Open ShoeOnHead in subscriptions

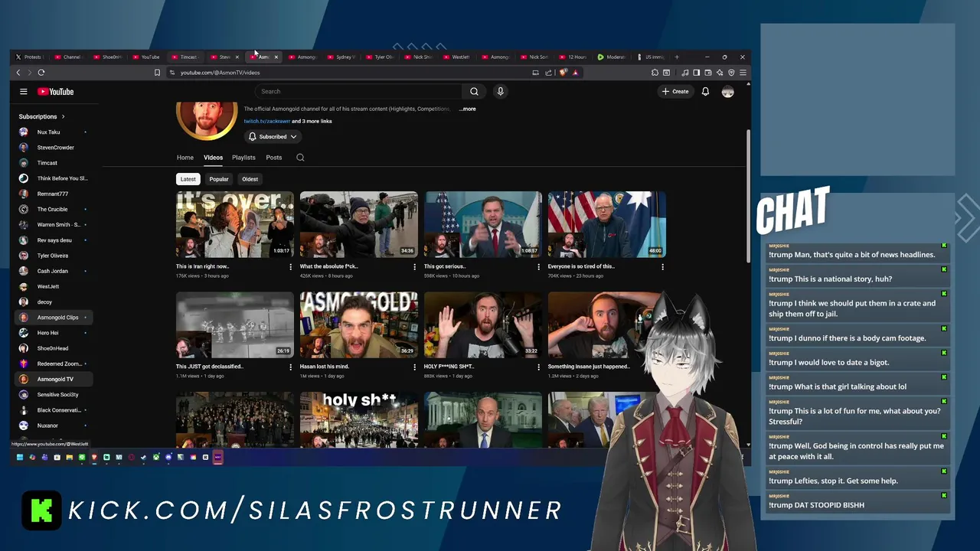pos(54,348)
